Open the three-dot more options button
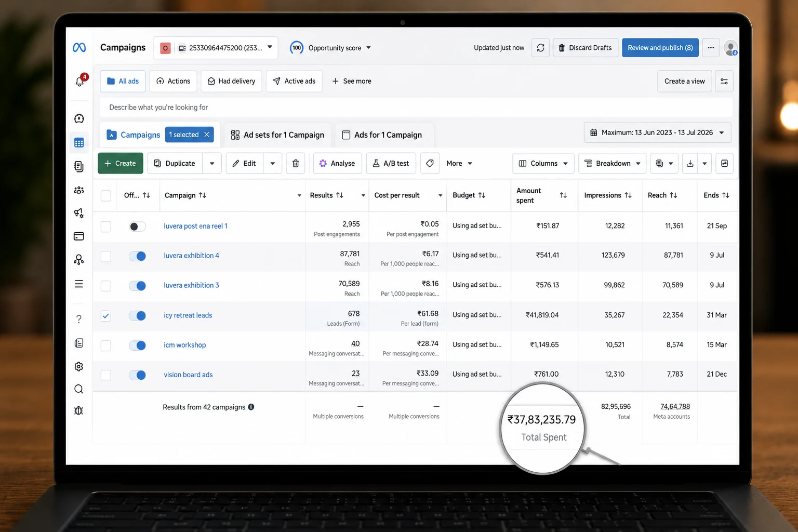 (x=711, y=48)
